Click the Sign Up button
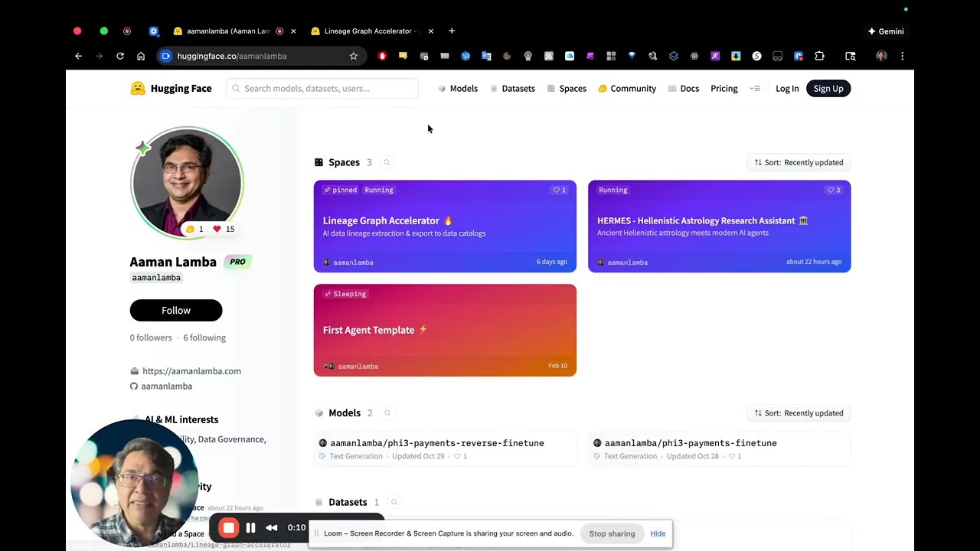 pyautogui.click(x=828, y=88)
